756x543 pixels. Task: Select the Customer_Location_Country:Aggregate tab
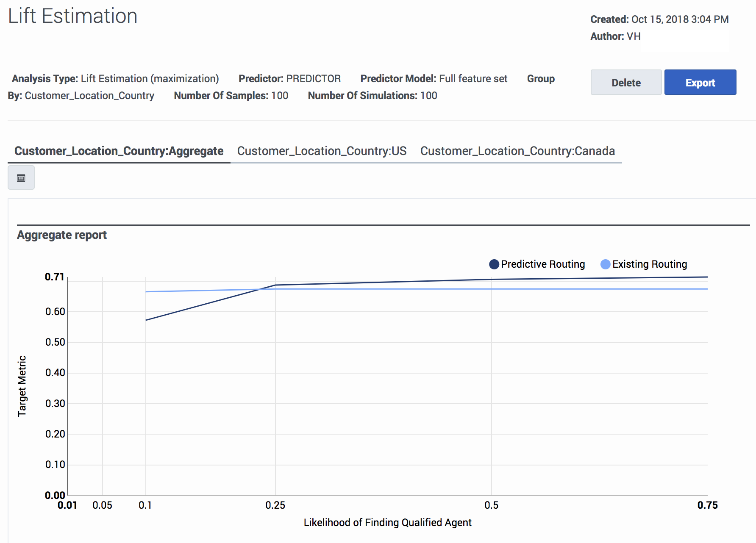click(119, 151)
